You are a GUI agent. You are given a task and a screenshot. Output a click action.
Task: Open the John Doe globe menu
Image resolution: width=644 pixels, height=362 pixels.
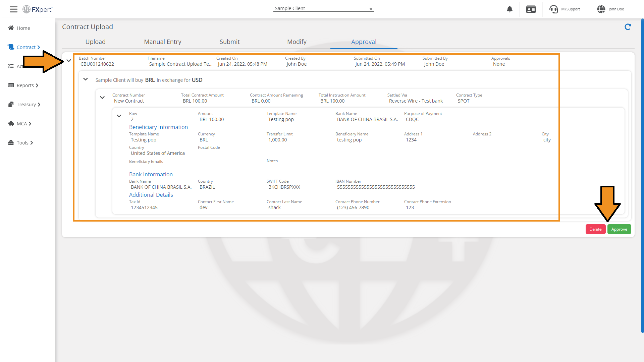click(x=601, y=9)
